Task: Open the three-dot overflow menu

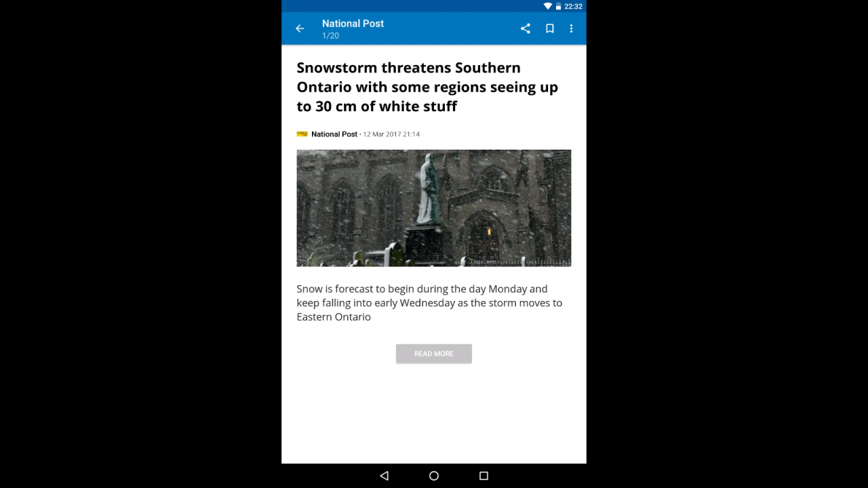Action: [571, 28]
